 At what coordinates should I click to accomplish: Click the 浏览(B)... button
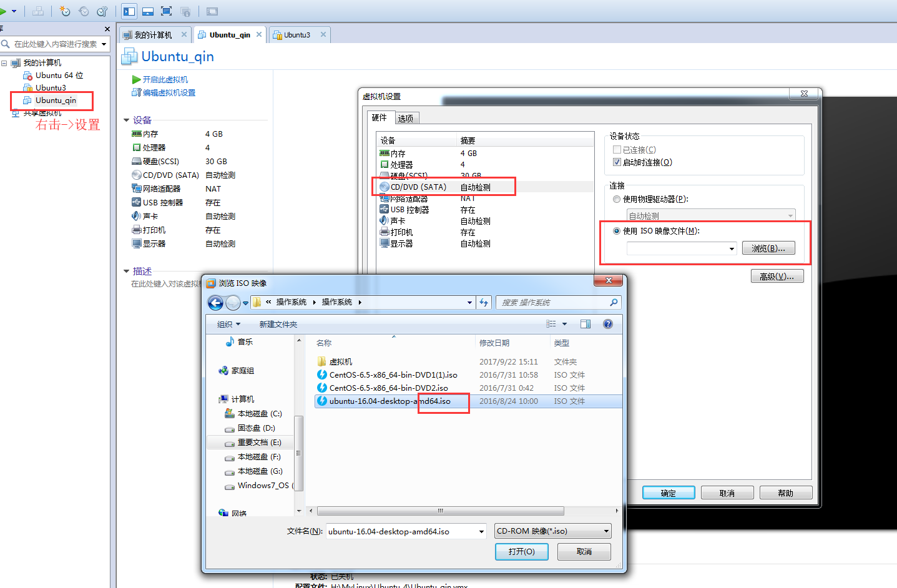pos(768,248)
